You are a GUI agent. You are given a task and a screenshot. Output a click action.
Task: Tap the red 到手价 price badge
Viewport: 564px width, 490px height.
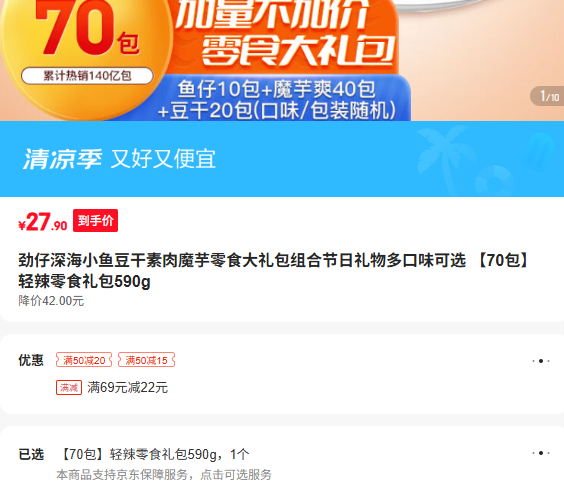point(95,220)
